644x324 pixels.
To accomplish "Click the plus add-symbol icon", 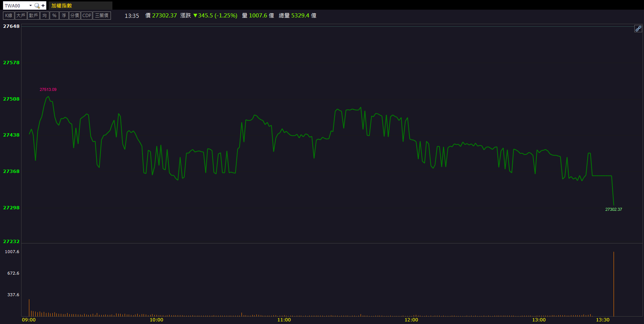I will pyautogui.click(x=43, y=6).
